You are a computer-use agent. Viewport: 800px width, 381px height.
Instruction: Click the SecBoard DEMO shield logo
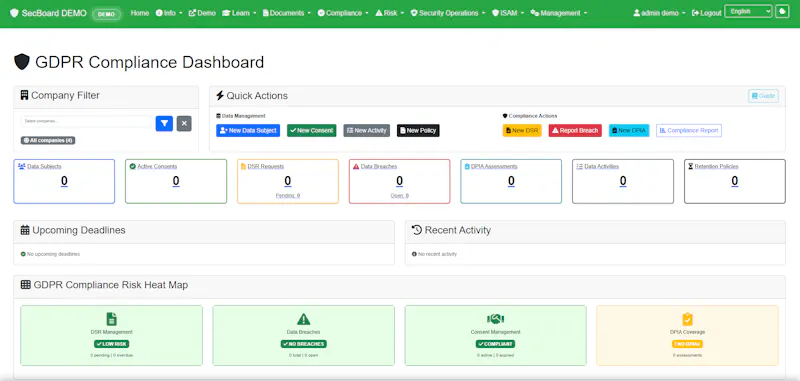[x=14, y=13]
